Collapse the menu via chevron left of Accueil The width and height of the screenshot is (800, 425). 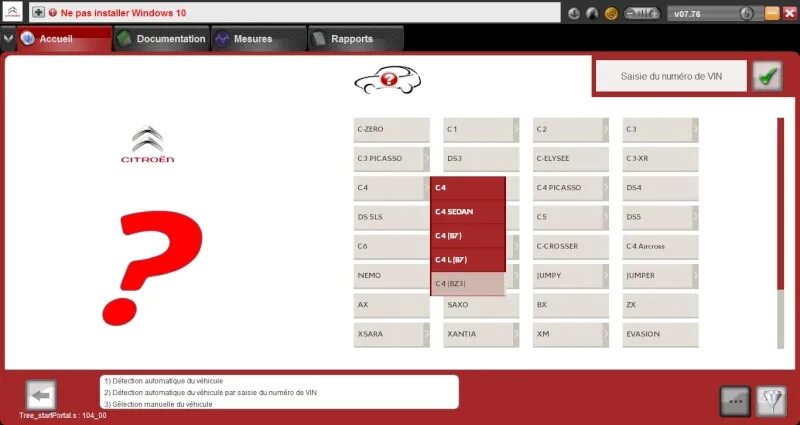point(8,38)
